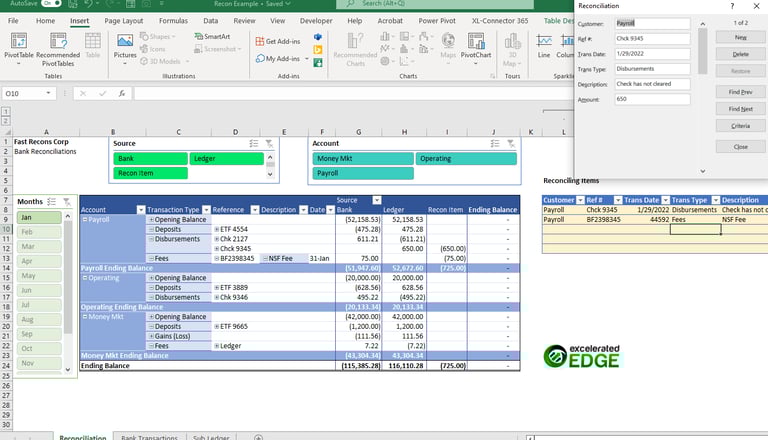Open Transaction Type filter dropdown
768x440 pixels.
[x=206, y=210]
